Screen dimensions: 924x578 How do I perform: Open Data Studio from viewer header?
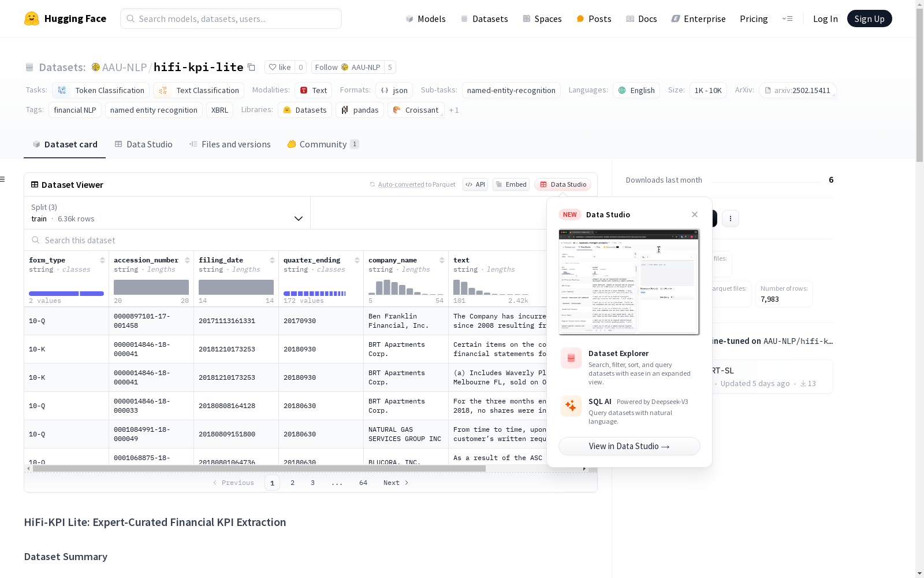pos(563,184)
